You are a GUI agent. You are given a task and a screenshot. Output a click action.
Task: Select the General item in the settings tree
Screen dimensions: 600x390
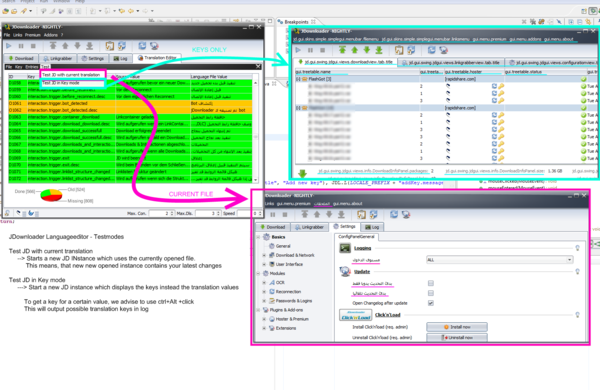coord(283,246)
